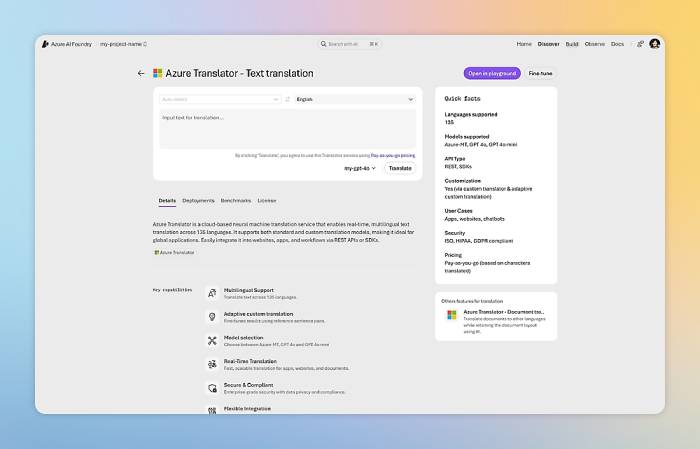
Task: Click the Security label in Quick facts
Action: (x=454, y=233)
